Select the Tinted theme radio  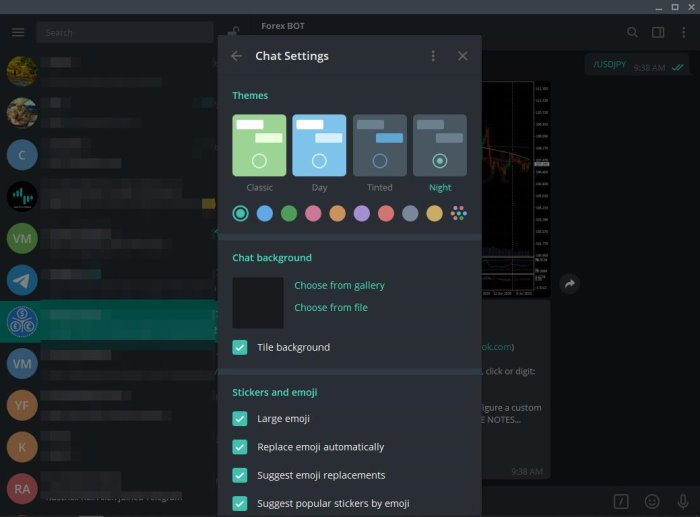(380, 161)
